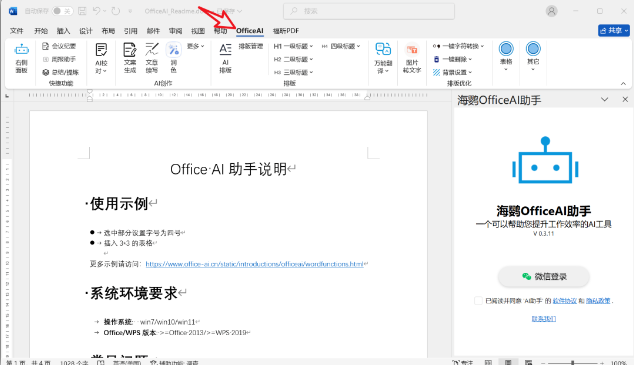The height and width of the screenshot is (365, 634).
Task: Collapse the ribbon with the chevron arrow
Action: [623, 83]
